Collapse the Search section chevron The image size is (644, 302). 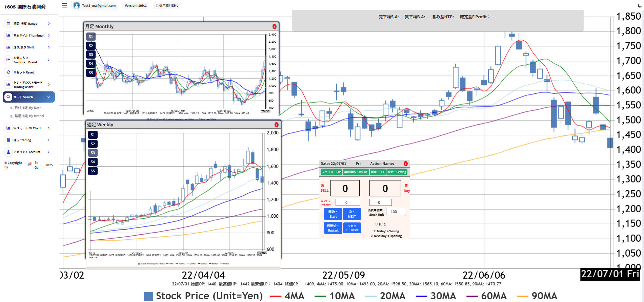(48, 97)
